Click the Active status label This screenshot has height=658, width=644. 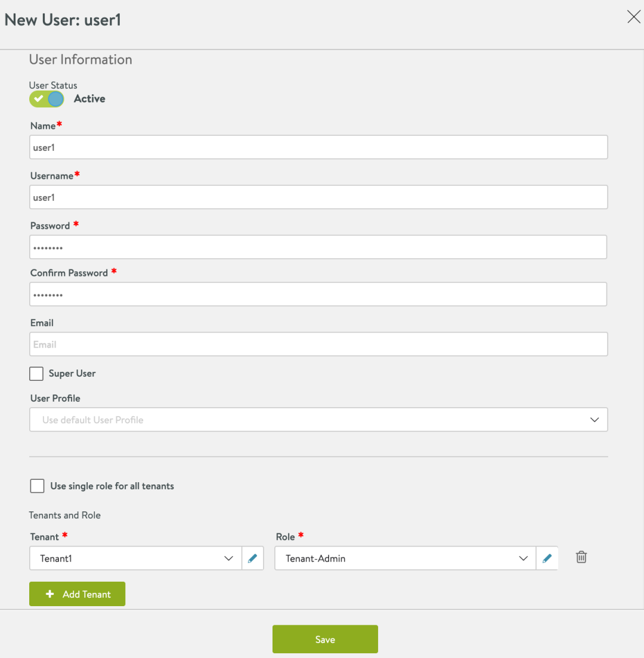(89, 98)
